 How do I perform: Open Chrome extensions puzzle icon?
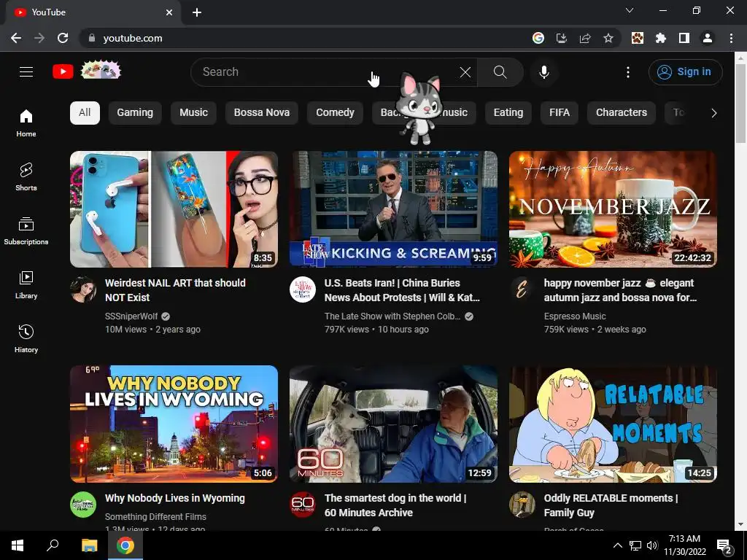coord(661,38)
